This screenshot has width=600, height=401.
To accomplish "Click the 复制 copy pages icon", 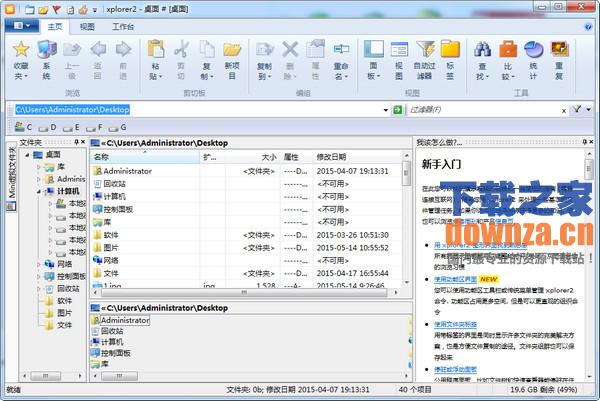I will (207, 50).
